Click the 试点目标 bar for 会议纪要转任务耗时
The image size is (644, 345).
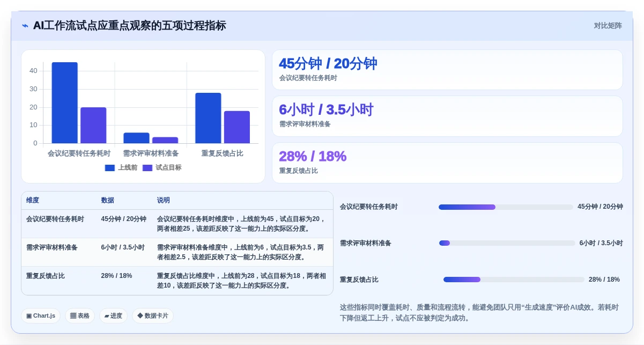[93, 126]
